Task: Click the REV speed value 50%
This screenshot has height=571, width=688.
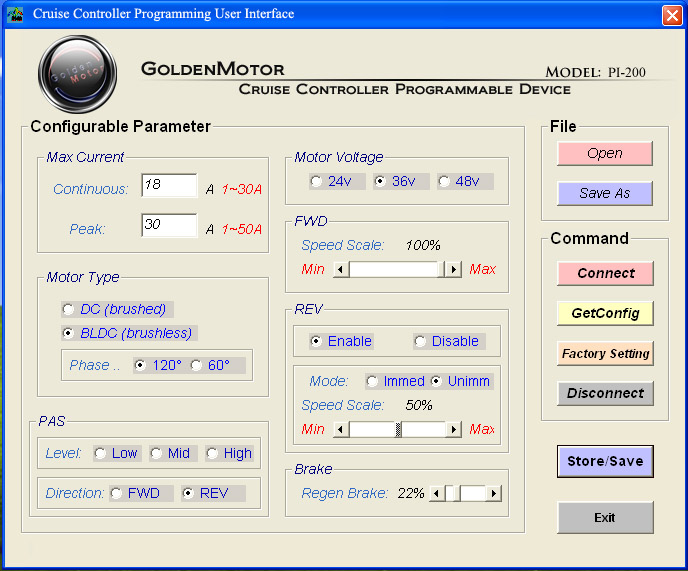Action: click(x=419, y=405)
